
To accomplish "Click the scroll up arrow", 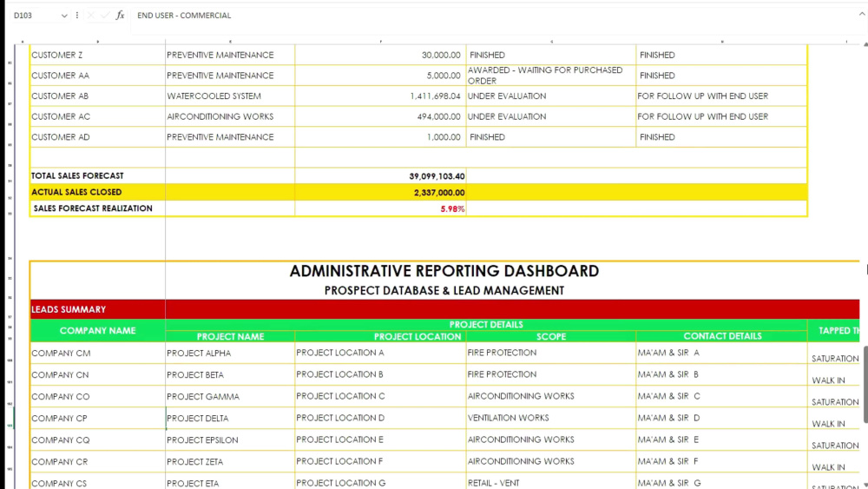I will 865,44.
